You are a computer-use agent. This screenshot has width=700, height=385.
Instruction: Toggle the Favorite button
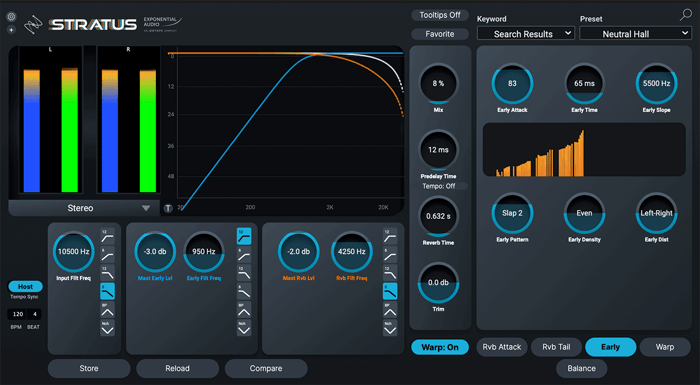coord(440,34)
